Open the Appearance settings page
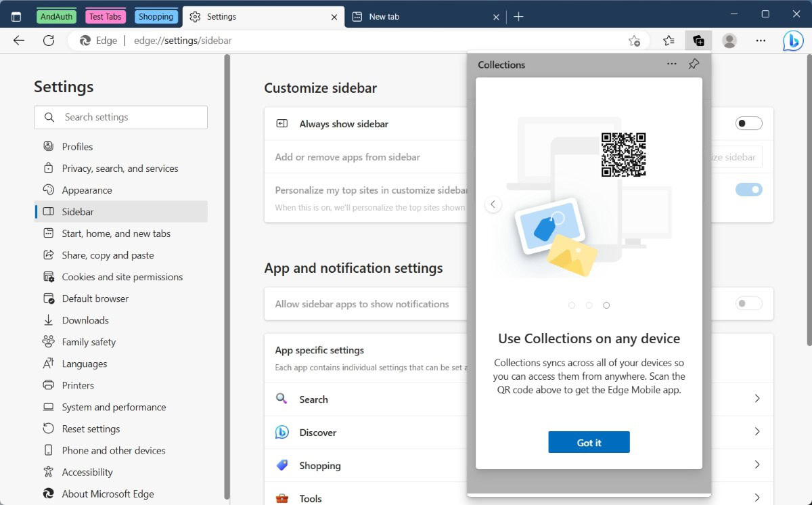 [x=87, y=190]
